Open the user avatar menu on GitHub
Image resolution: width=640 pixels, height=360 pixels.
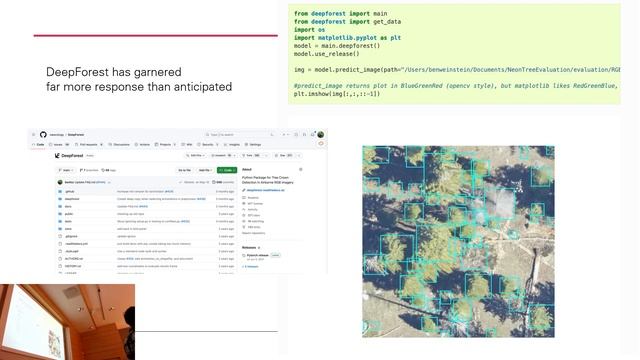321,134
